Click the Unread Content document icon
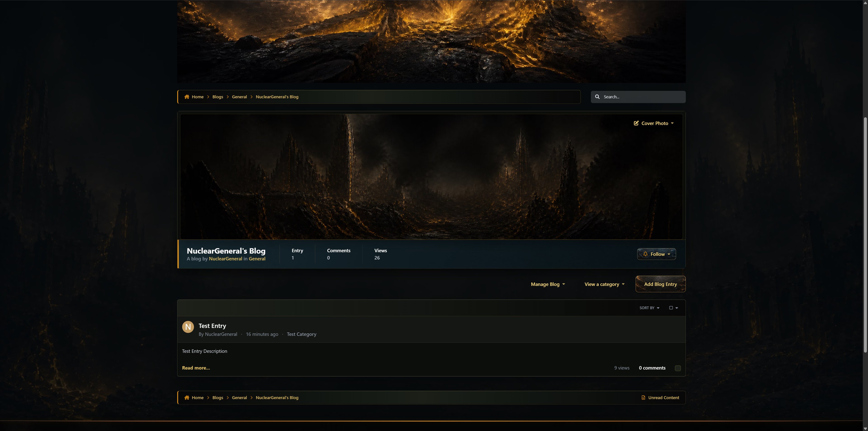The image size is (868, 431). tap(643, 398)
